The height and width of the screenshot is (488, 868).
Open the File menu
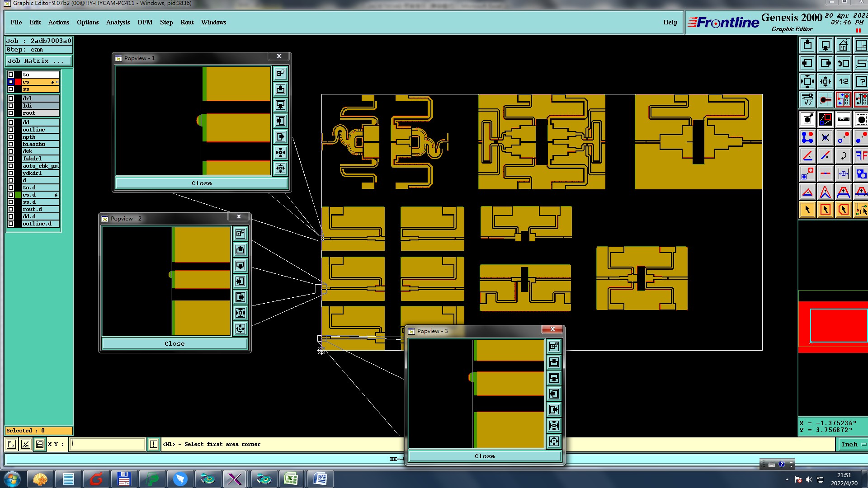click(x=16, y=22)
